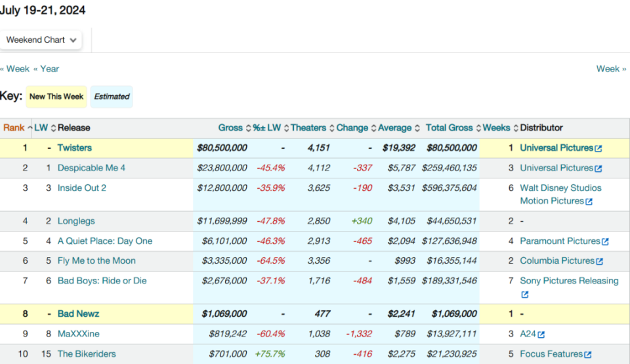
Task: Click external link icon next to Columbia Pictures
Action: (599, 262)
